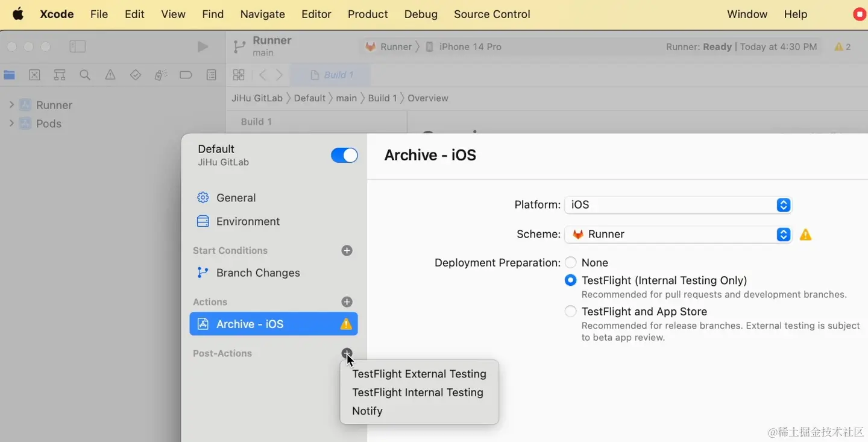Open the Editor menu in menu bar
868x442 pixels.
[x=316, y=14]
